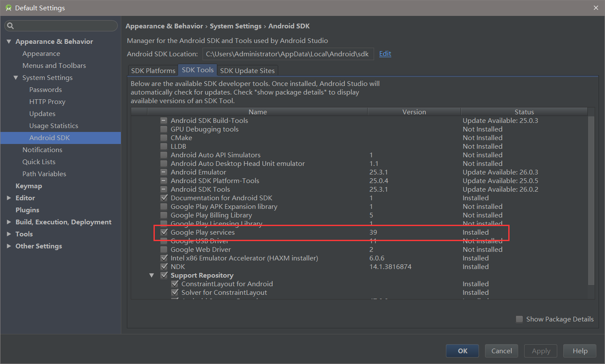Open the Keymap settings

(29, 186)
